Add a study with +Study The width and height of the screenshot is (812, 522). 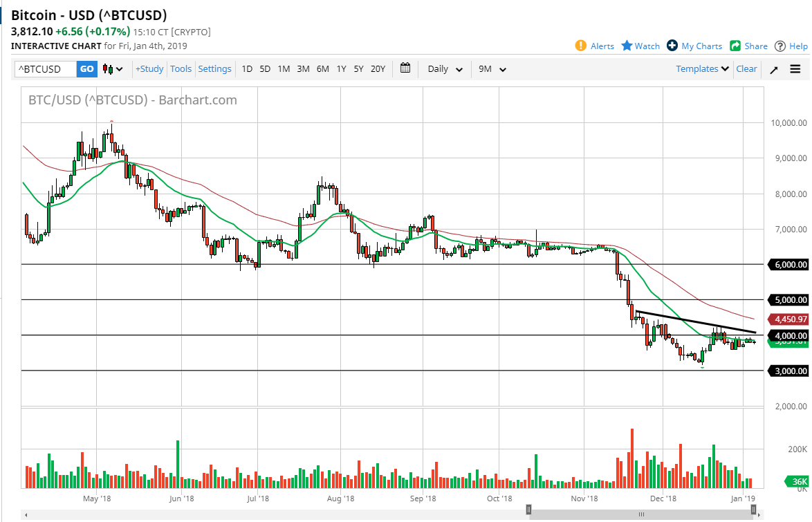[149, 68]
